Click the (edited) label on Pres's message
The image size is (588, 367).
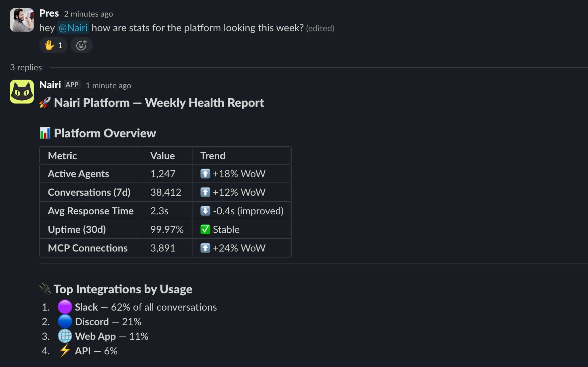tap(320, 28)
